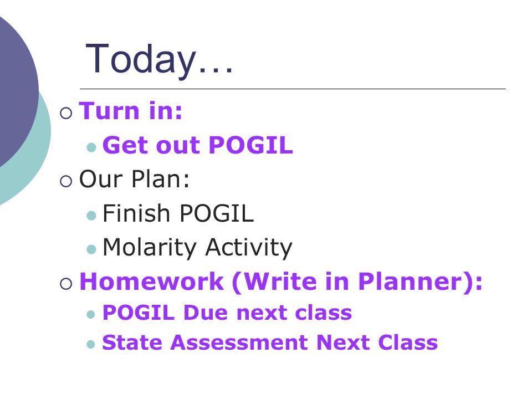Click the teal bullet before 'Get out POGIL'

pyautogui.click(x=91, y=147)
